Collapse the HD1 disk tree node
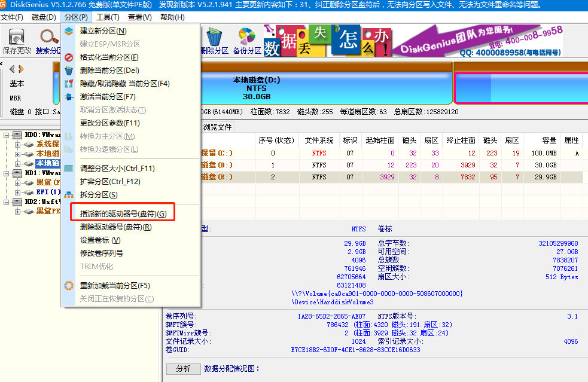This screenshot has height=382, width=588. pyautogui.click(x=6, y=173)
